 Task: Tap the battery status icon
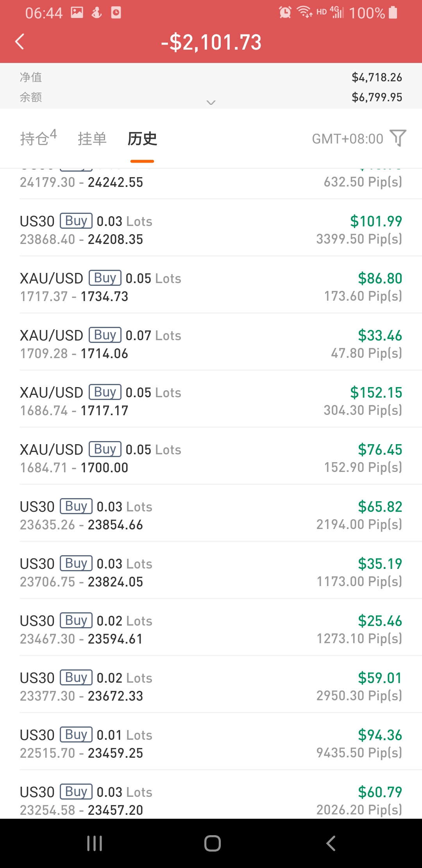click(x=393, y=13)
